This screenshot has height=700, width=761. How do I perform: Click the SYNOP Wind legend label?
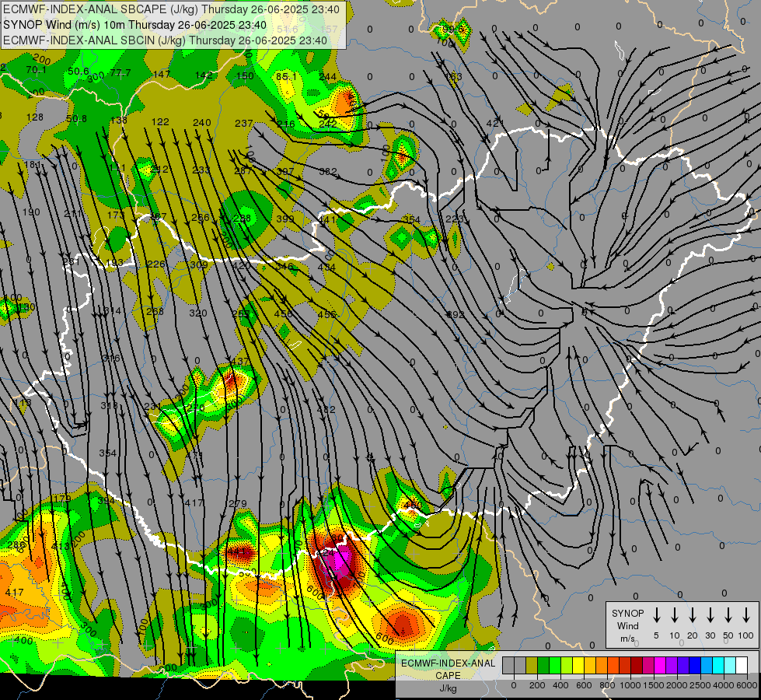click(627, 619)
